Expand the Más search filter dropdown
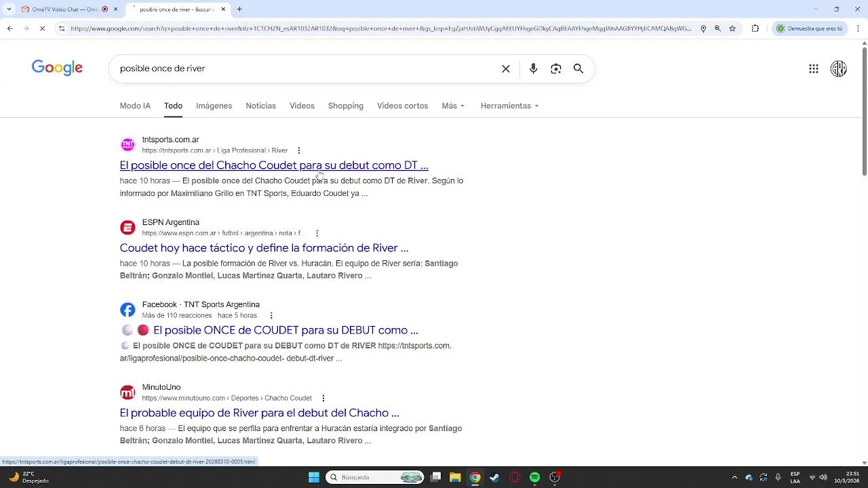The width and height of the screenshot is (868, 488). [453, 106]
